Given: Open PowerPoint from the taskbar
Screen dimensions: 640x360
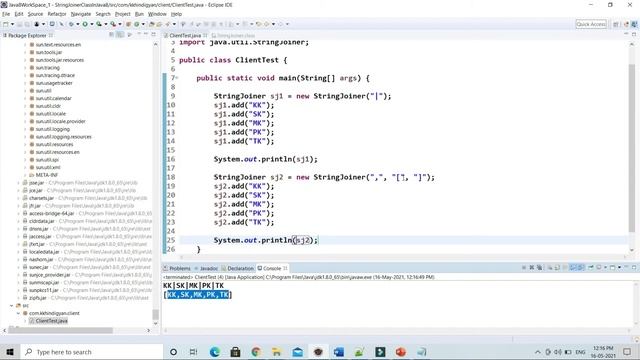Looking at the screenshot, I should coord(401,352).
